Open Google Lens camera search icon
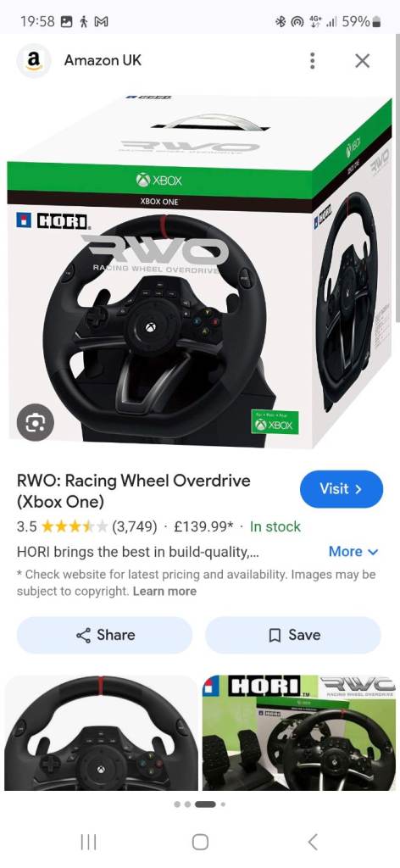Image resolution: width=400 pixels, height=868 pixels. (x=35, y=423)
